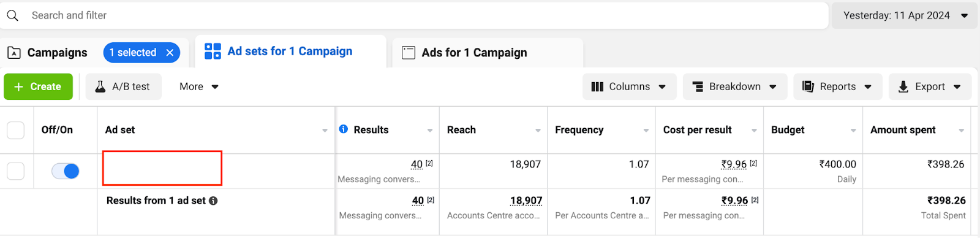The width and height of the screenshot is (980, 238).
Task: Open the date range dropdown
Action: click(903, 15)
